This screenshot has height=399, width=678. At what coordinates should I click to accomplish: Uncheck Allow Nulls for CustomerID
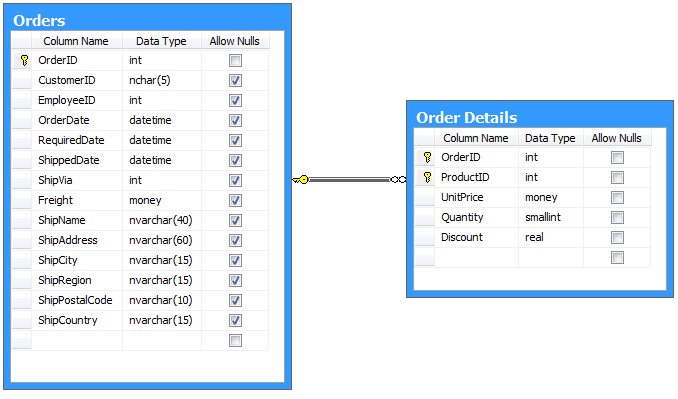pos(235,80)
